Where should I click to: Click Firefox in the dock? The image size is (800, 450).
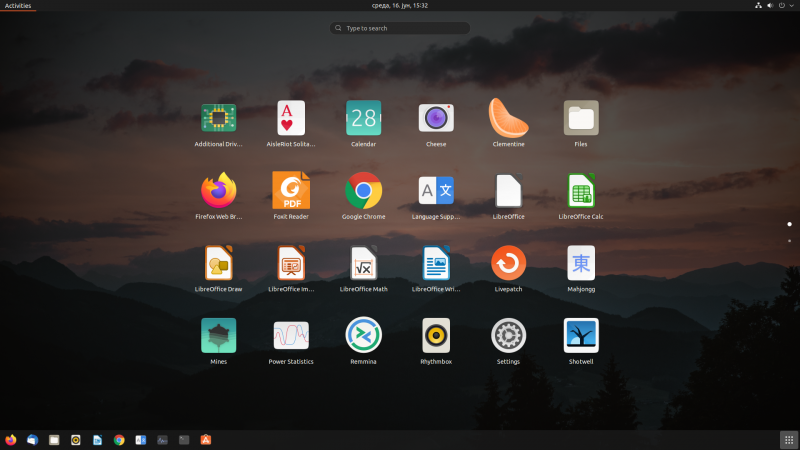pyautogui.click(x=11, y=440)
